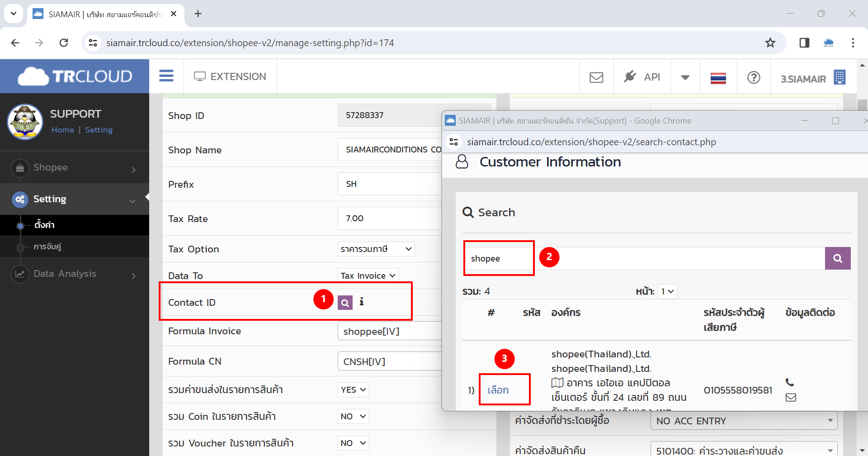
Task: Open the Chrome side panel icon
Action: [804, 43]
